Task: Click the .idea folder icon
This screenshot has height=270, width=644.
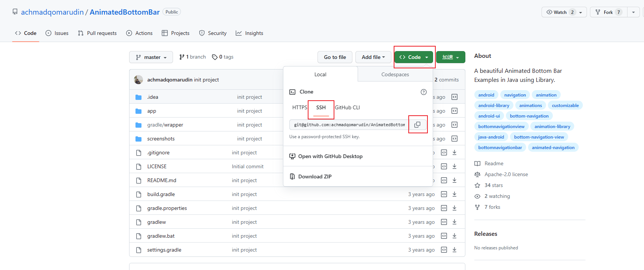Action: pyautogui.click(x=138, y=97)
